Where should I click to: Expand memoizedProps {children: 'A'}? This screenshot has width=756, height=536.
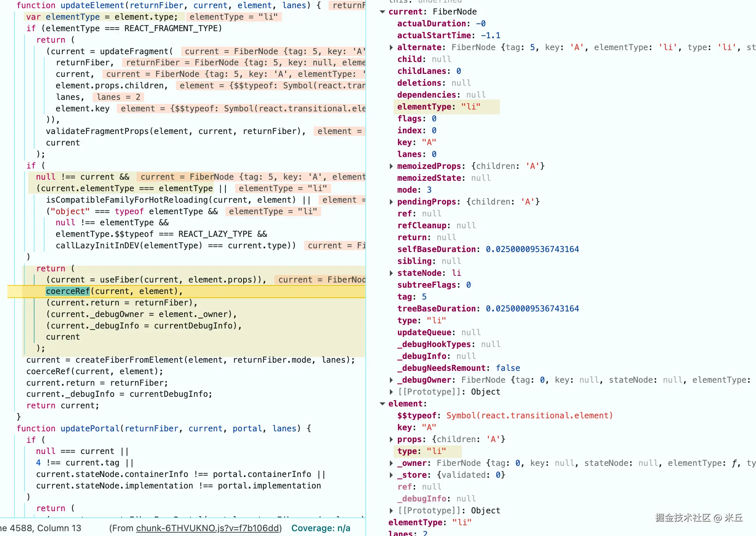391,166
